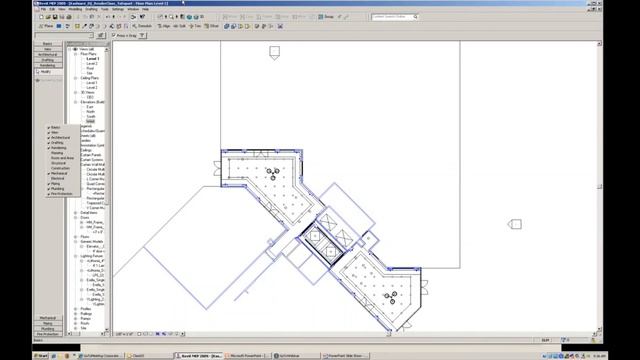Viewport: 640px width, 360px height.
Task: Switch to Drafting design bar tab
Action: point(48,60)
